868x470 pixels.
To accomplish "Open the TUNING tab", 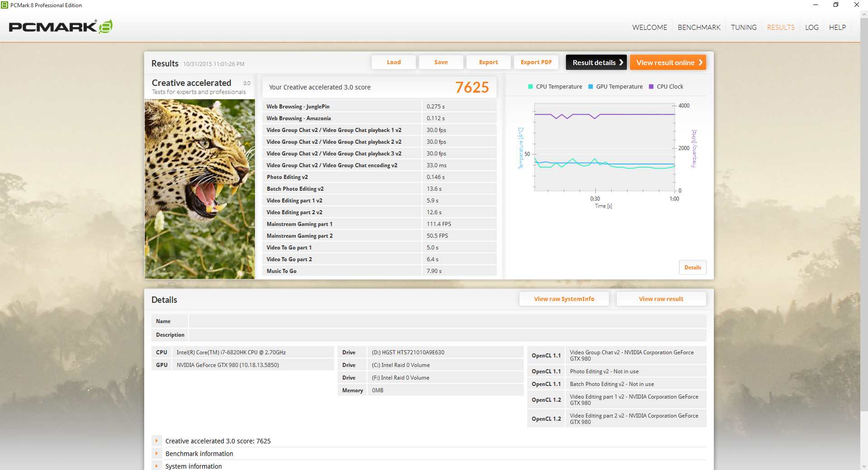I will pyautogui.click(x=744, y=28).
